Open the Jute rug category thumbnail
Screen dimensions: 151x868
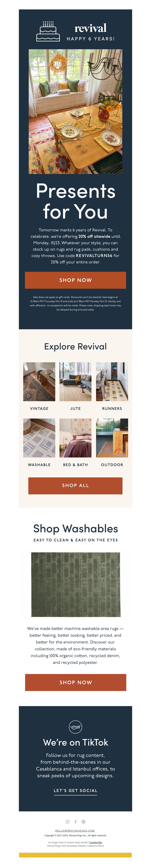[x=75, y=381]
